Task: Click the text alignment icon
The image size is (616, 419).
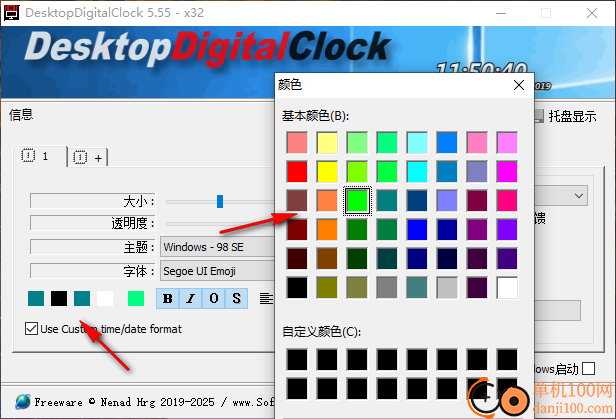Action: [x=266, y=298]
